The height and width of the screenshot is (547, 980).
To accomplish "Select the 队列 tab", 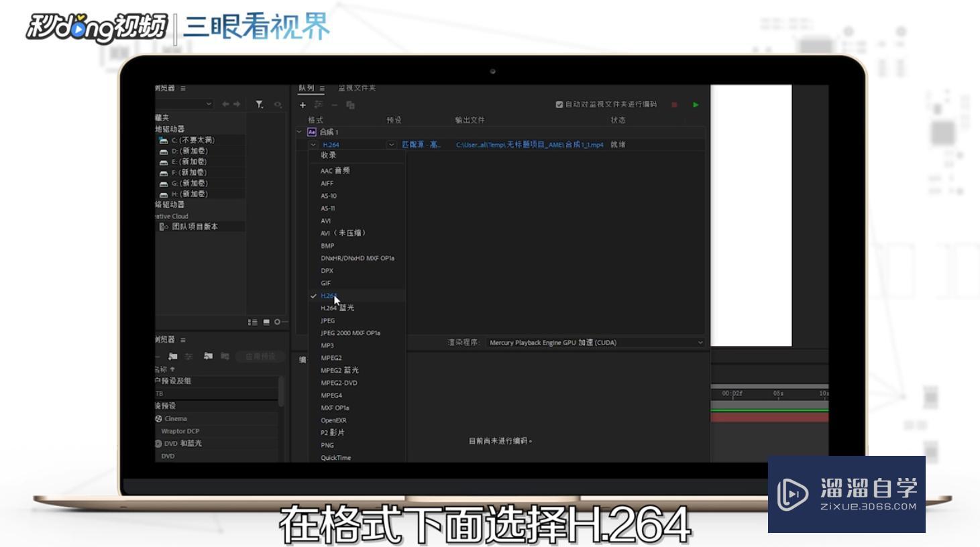I will 307,88.
